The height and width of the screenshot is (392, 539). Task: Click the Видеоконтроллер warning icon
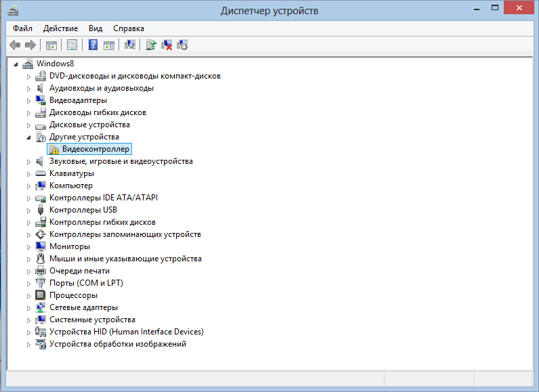point(53,149)
